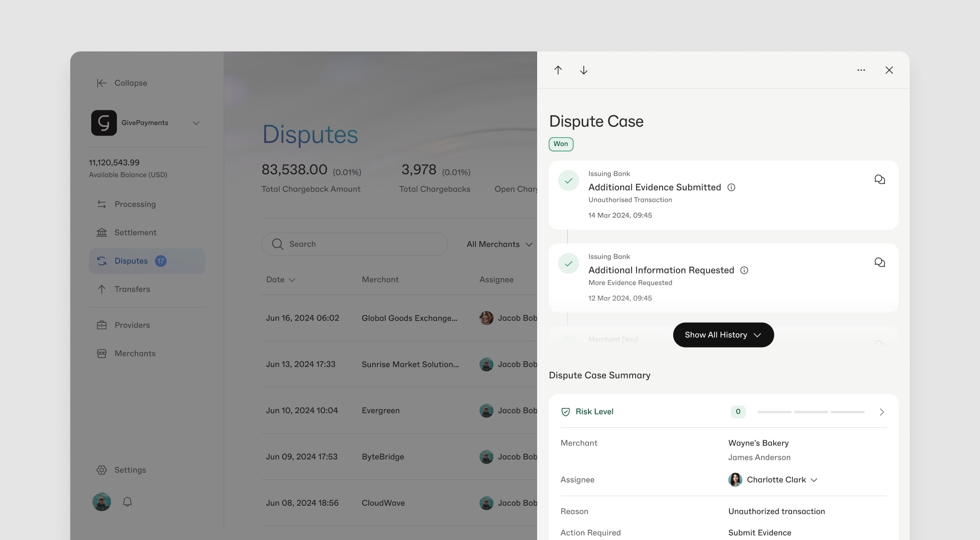Image resolution: width=980 pixels, height=540 pixels.
Task: Click checkmark icon of Additional Evidence Submitted
Action: point(568,181)
